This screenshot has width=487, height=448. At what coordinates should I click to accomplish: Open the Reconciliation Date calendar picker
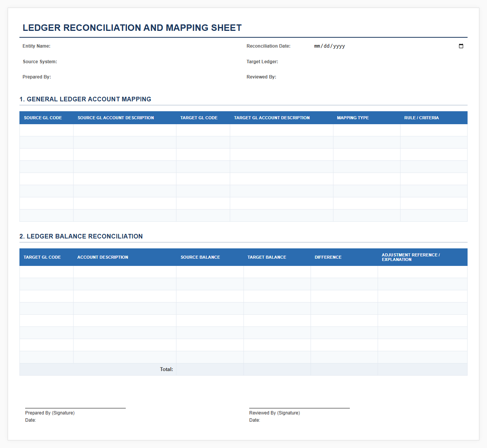click(x=461, y=46)
